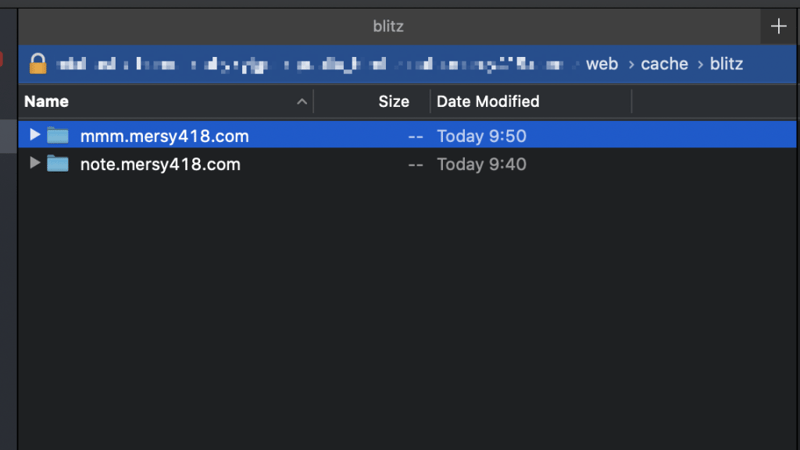
Task: Click blitz in the breadcrumb path
Action: pyautogui.click(x=726, y=64)
